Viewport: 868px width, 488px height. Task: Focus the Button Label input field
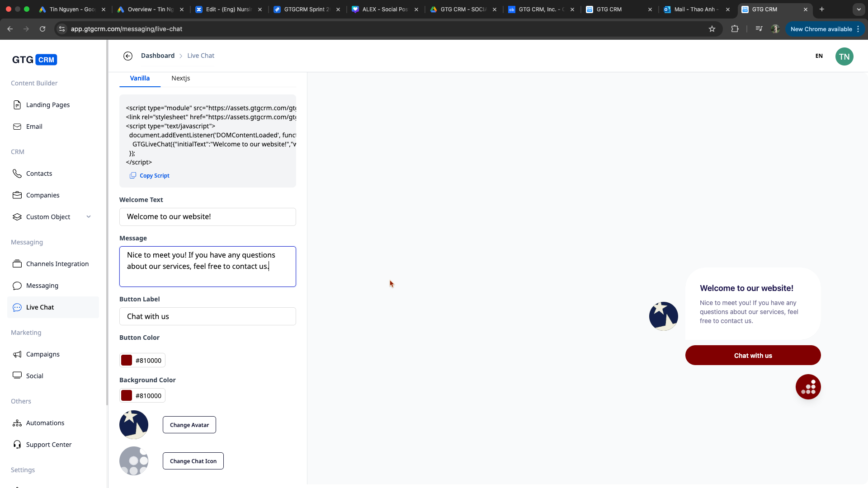(208, 316)
